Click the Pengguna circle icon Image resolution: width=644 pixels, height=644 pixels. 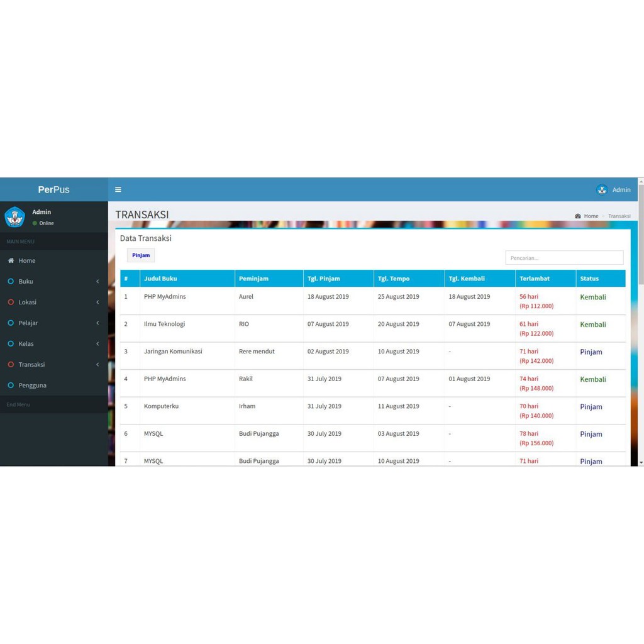[11, 386]
